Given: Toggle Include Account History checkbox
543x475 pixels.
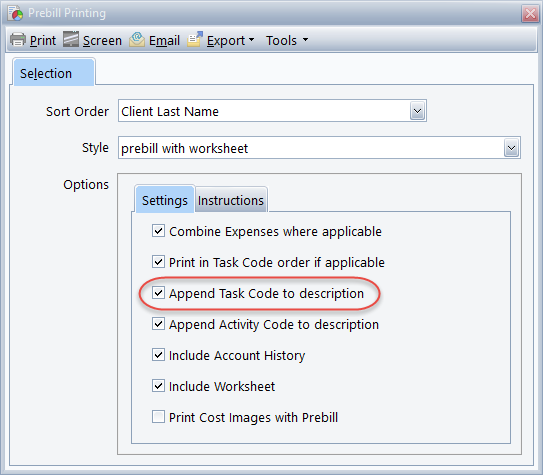Looking at the screenshot, I should [158, 355].
